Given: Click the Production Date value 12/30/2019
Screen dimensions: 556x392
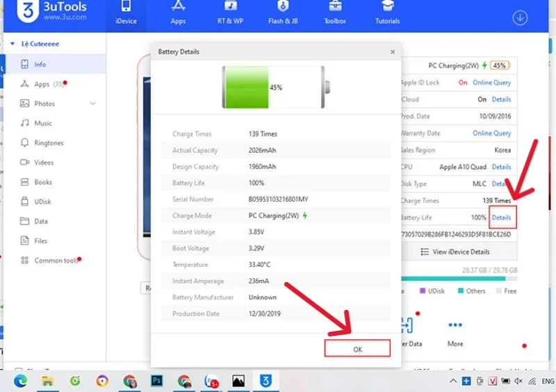Looking at the screenshot, I should [265, 313].
